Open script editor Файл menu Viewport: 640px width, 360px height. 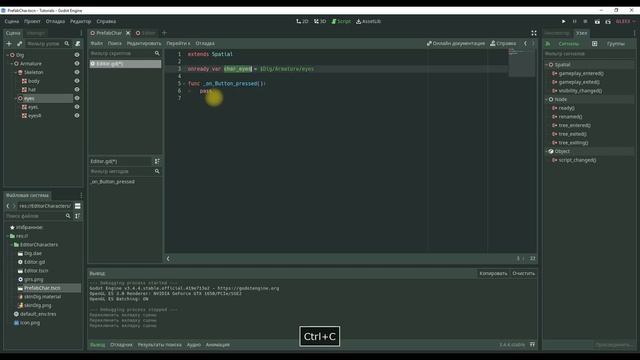coord(97,43)
